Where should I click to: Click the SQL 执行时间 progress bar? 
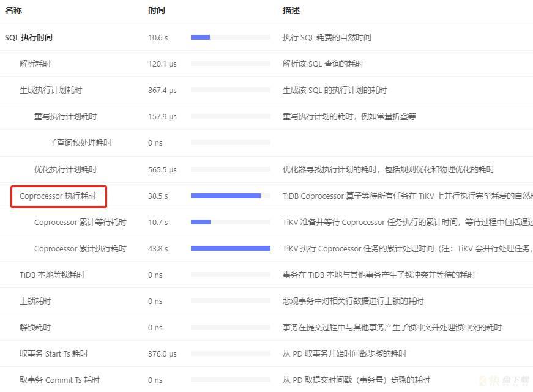pos(231,37)
